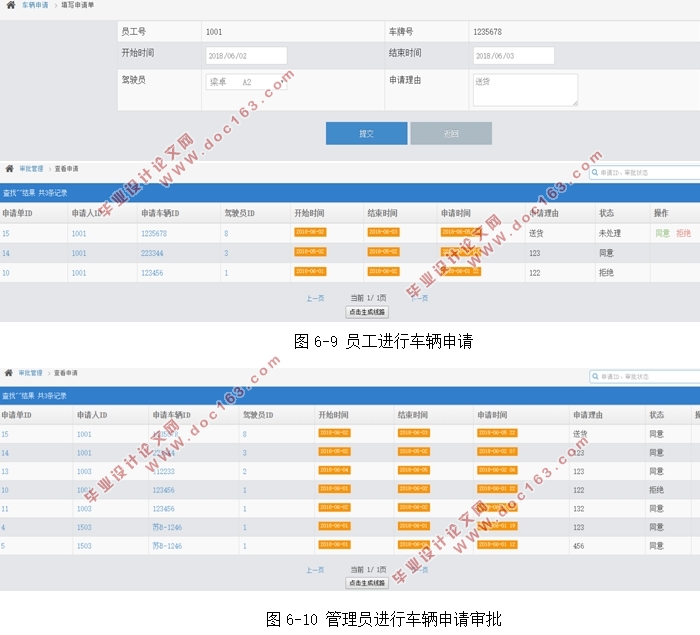The height and width of the screenshot is (635, 700).
Task: Open application ID 5 in the bottom table
Action: (3, 546)
